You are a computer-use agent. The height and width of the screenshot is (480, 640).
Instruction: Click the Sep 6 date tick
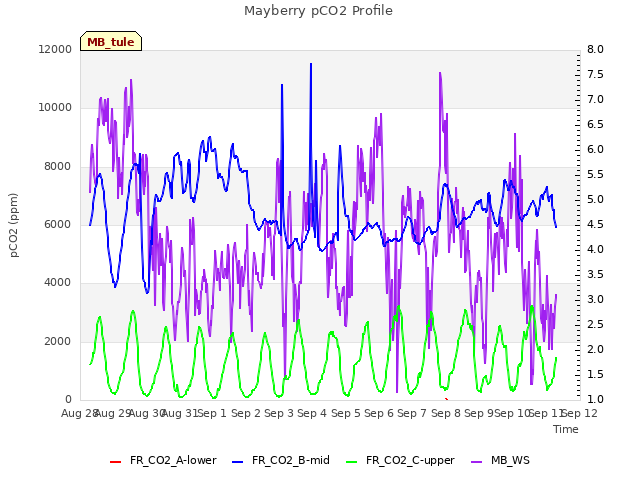(x=379, y=413)
